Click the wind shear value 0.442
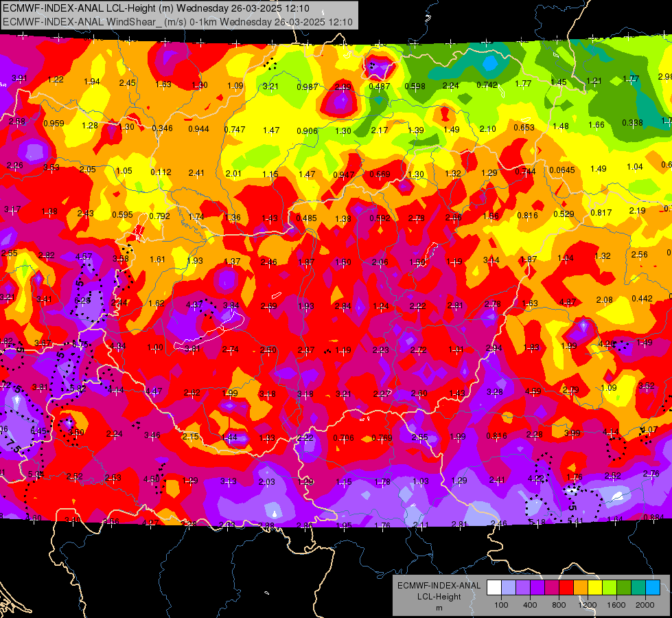The image size is (672, 618). pyautogui.click(x=642, y=299)
